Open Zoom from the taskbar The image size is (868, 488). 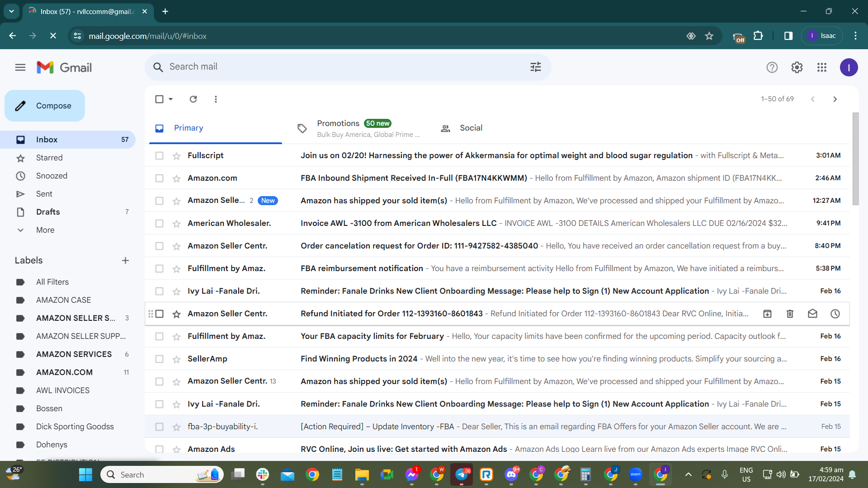coord(635,474)
